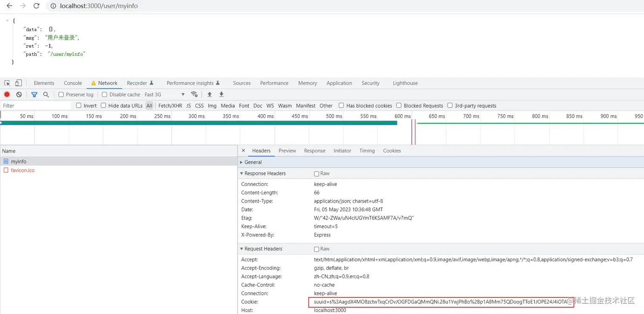Open network search
This screenshot has width=644, height=314.
click(46, 94)
